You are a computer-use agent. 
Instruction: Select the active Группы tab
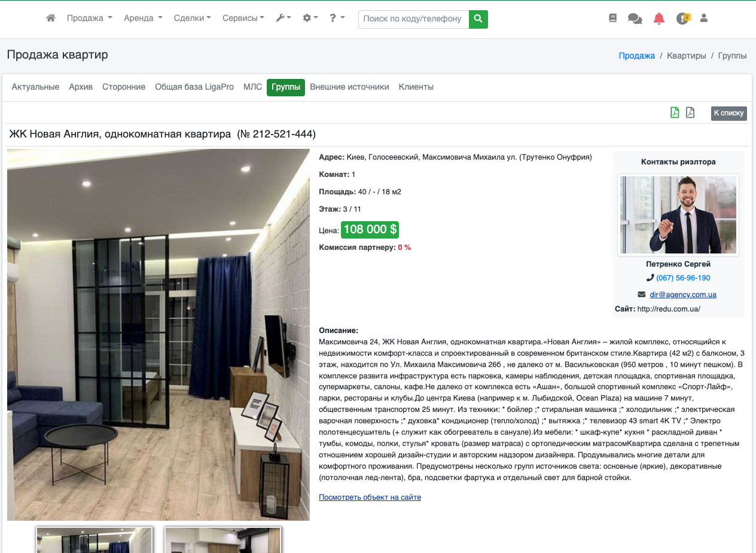pyautogui.click(x=286, y=87)
